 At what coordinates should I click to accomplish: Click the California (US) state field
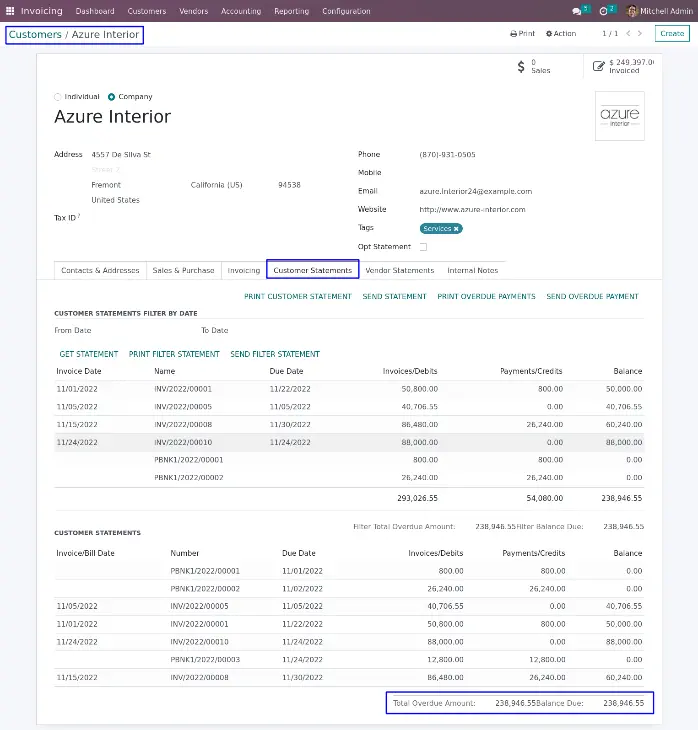pos(217,185)
